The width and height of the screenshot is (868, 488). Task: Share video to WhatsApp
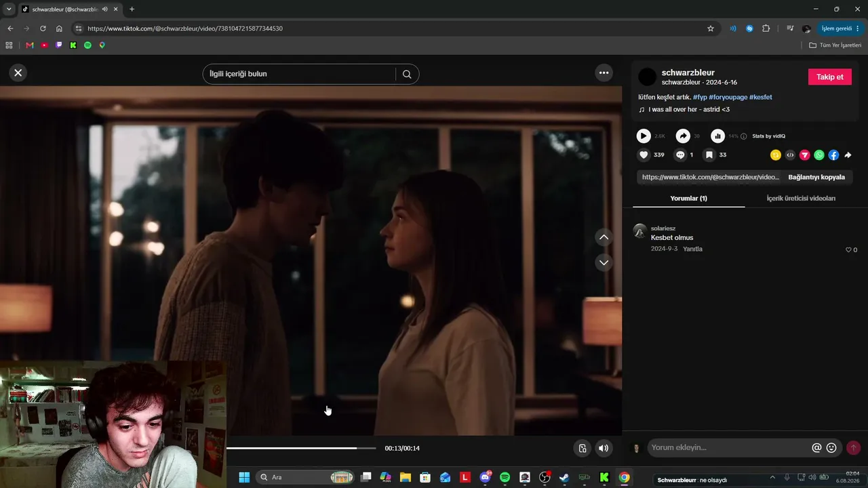[x=819, y=155]
